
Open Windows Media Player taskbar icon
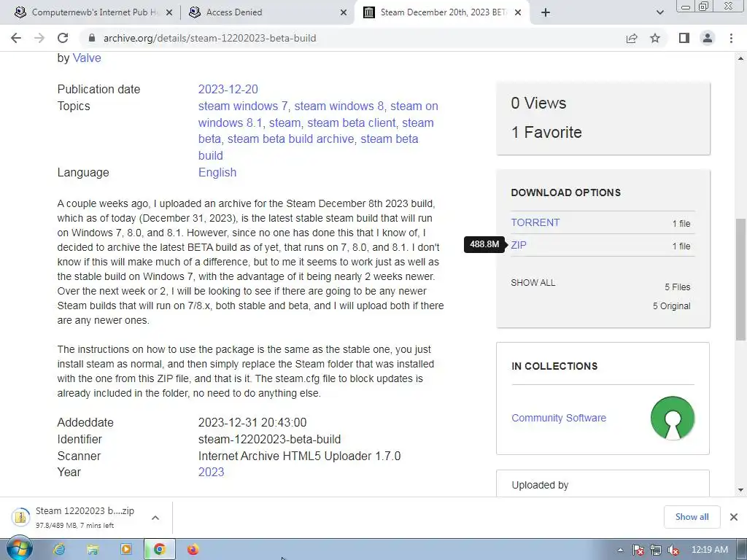point(126,550)
